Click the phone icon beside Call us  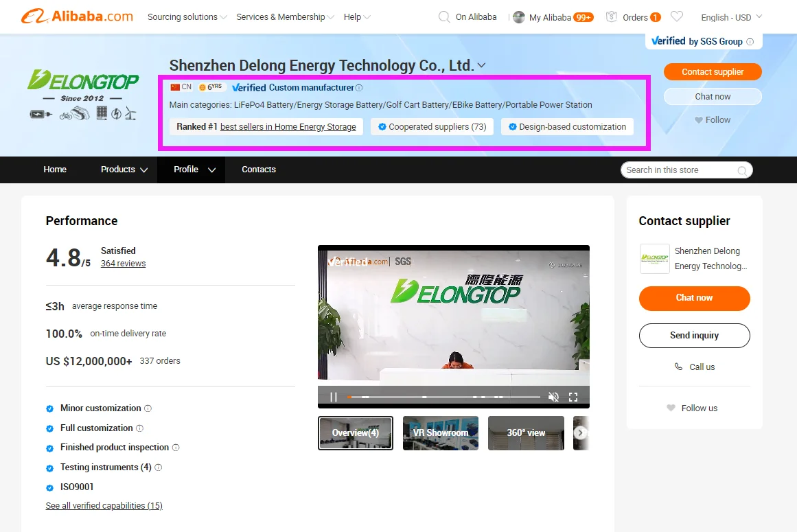pyautogui.click(x=678, y=367)
